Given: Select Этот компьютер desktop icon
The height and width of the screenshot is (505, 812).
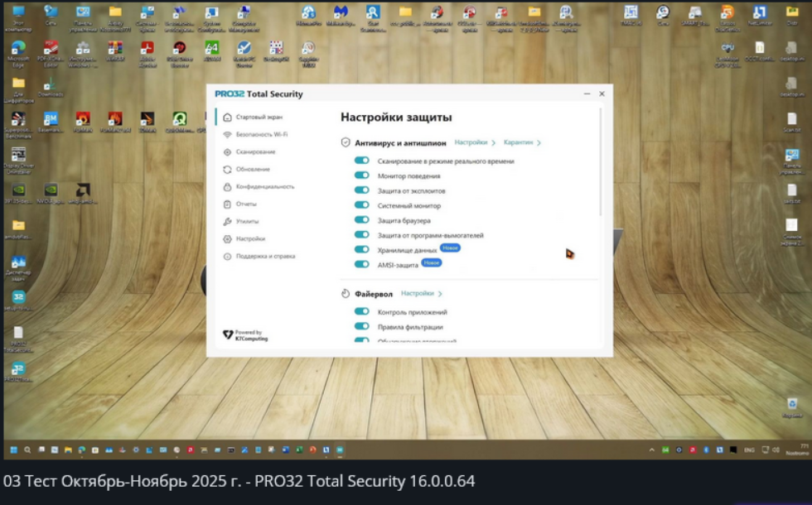Looking at the screenshot, I should point(18,18).
